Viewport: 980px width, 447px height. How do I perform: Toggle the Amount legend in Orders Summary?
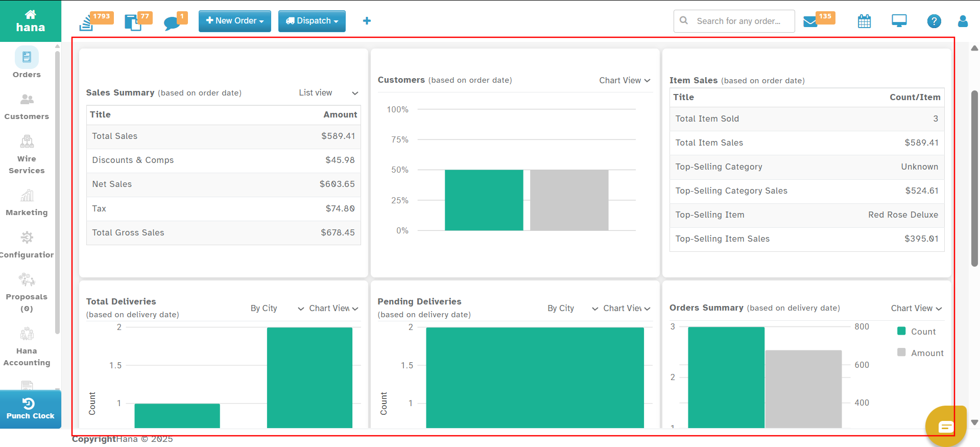[x=921, y=353]
